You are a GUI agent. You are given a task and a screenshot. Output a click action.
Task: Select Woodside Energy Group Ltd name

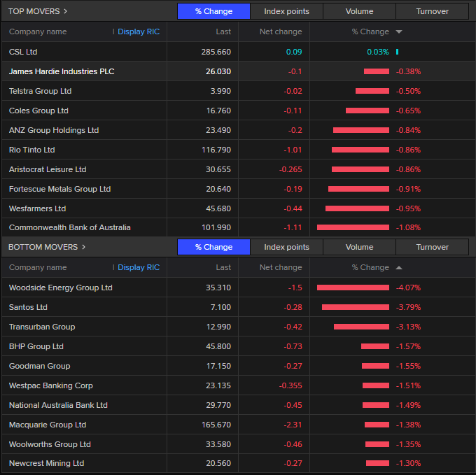coord(61,288)
